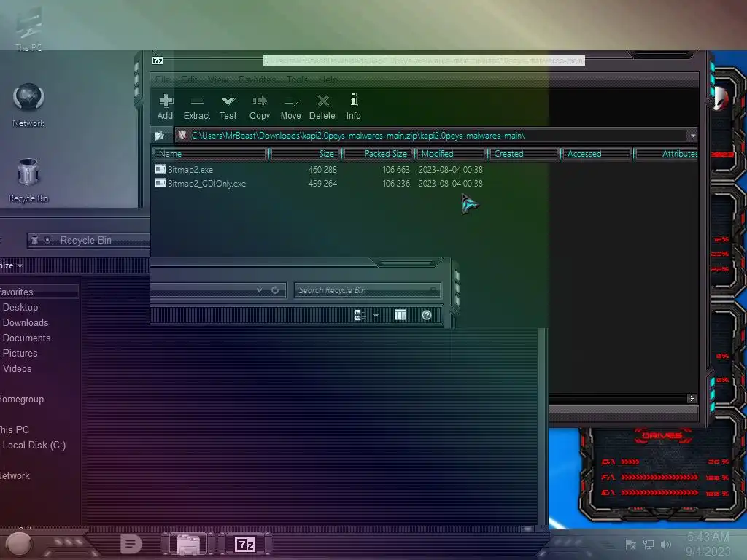Click the Add toolbar button in 7-Zip
747x560 pixels.
(x=166, y=106)
